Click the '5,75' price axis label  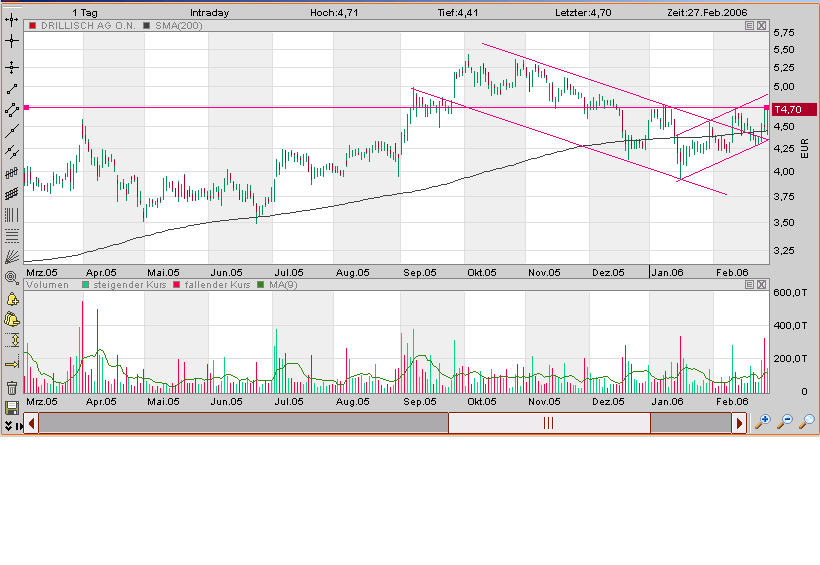click(x=784, y=32)
